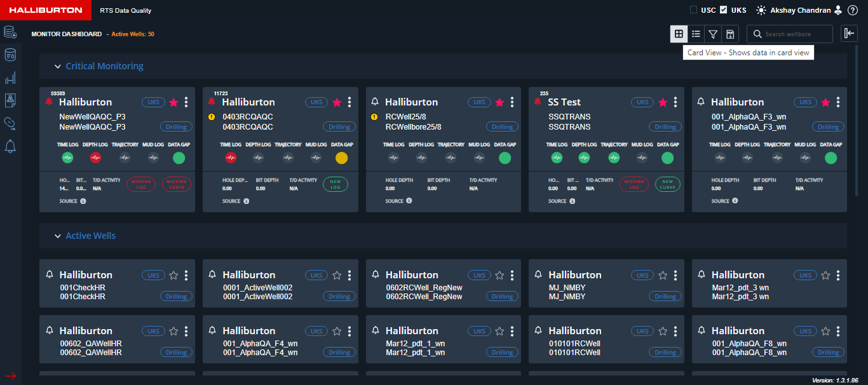Switch to list view layout
The height and width of the screenshot is (385, 868).
tap(696, 34)
